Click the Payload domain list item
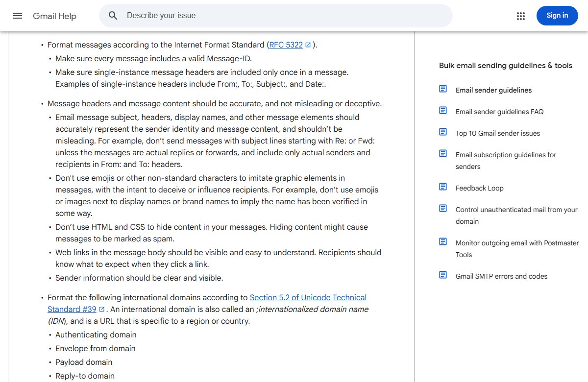The image size is (588, 382). (x=84, y=362)
